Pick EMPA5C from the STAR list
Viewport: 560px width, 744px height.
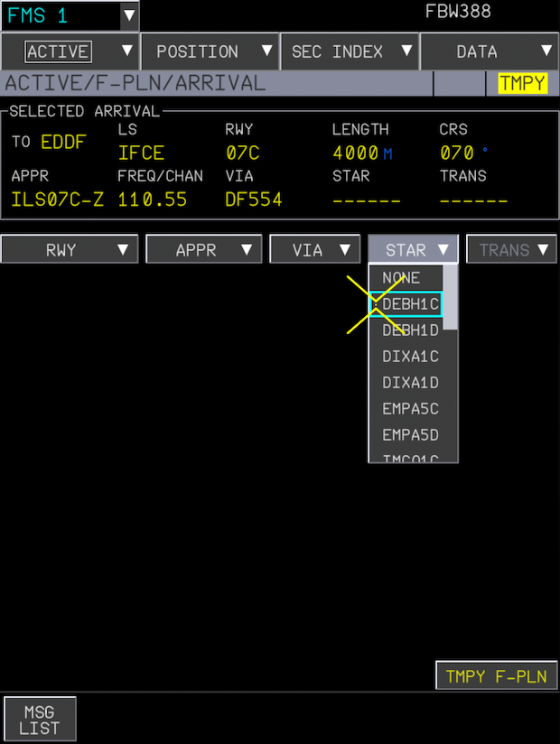tap(406, 409)
